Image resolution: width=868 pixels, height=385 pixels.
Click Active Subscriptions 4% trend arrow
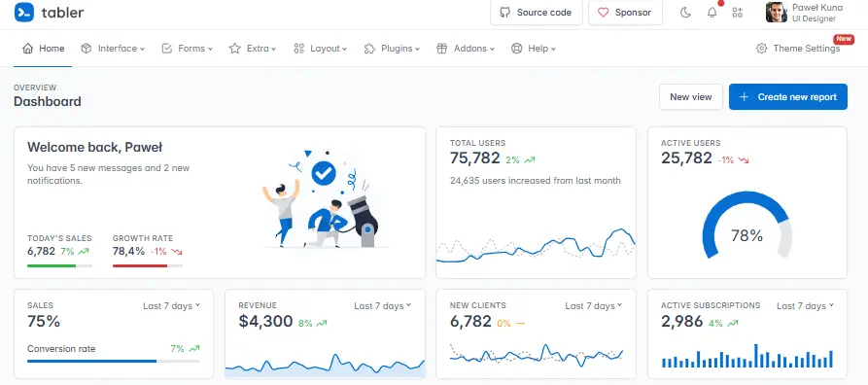click(x=733, y=323)
